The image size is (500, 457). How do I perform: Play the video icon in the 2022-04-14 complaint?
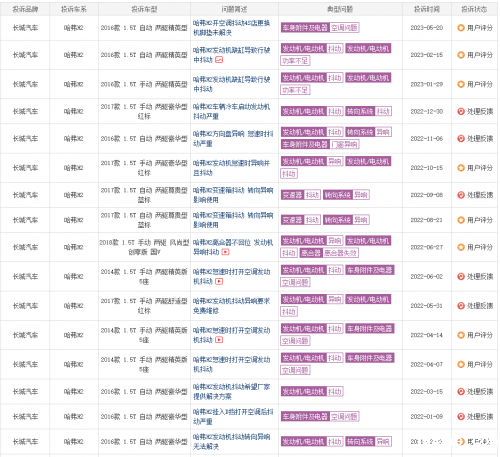pos(219,340)
